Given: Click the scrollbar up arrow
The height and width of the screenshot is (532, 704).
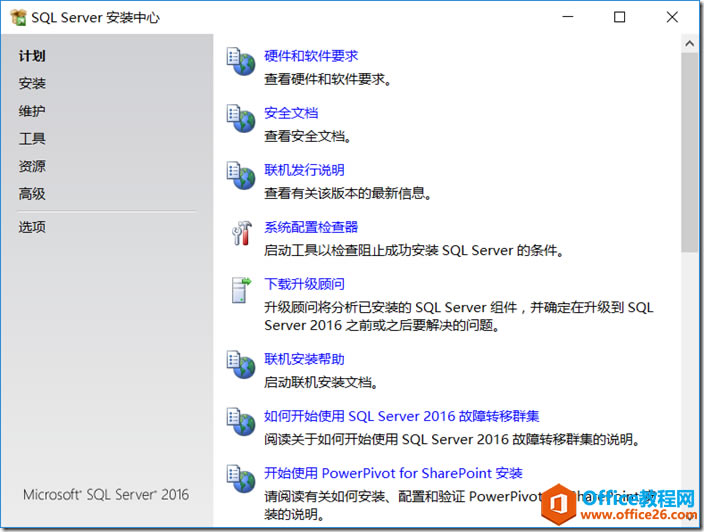Looking at the screenshot, I should click(689, 44).
